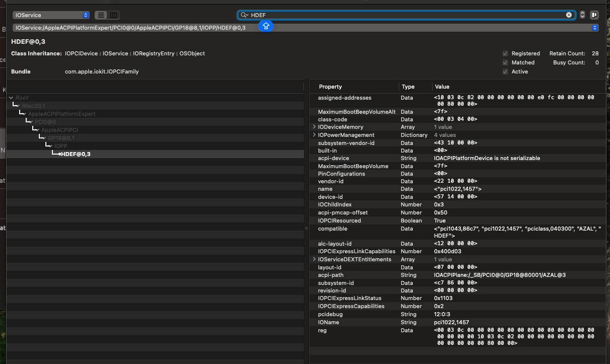Sort by the Property column header
This screenshot has width=610, height=364.
[330, 87]
